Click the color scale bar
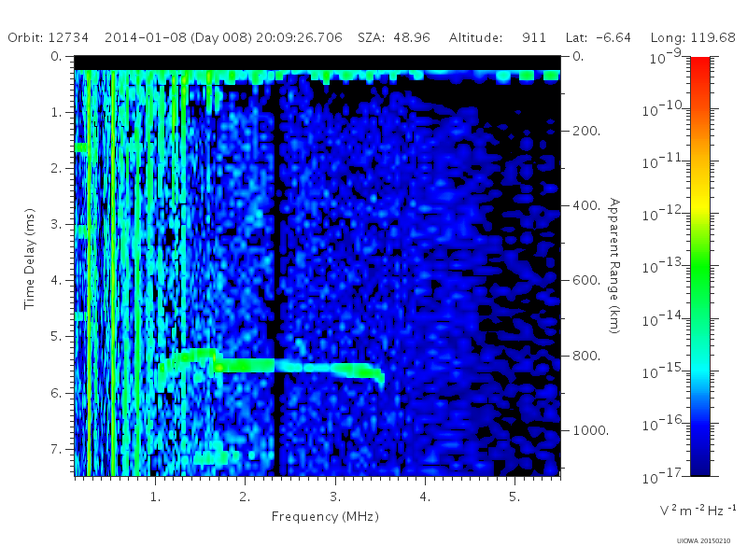This screenshot has height=560, width=747. click(699, 266)
